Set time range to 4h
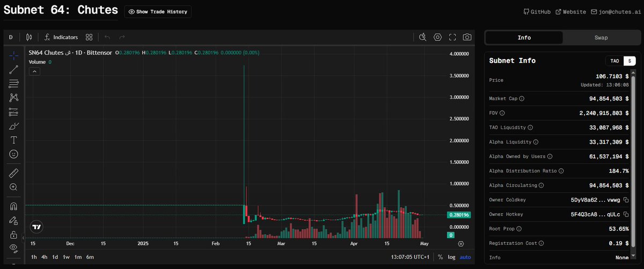Screen dimensions: 644x269 45,257
